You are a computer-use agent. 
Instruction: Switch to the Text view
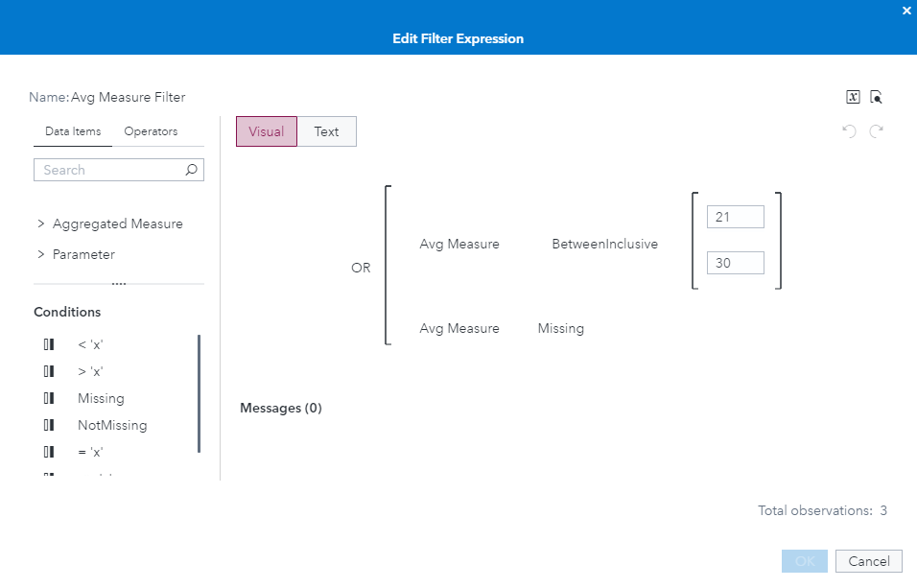(x=326, y=131)
